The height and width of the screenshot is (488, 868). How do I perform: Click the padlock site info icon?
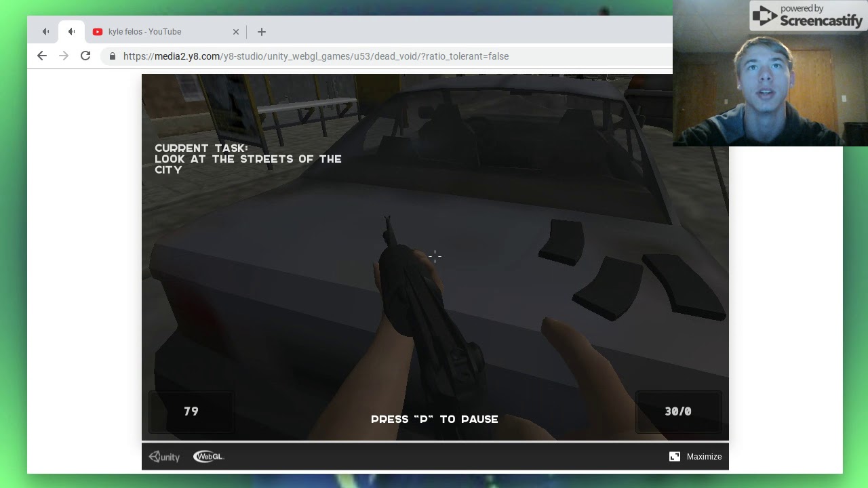[113, 56]
